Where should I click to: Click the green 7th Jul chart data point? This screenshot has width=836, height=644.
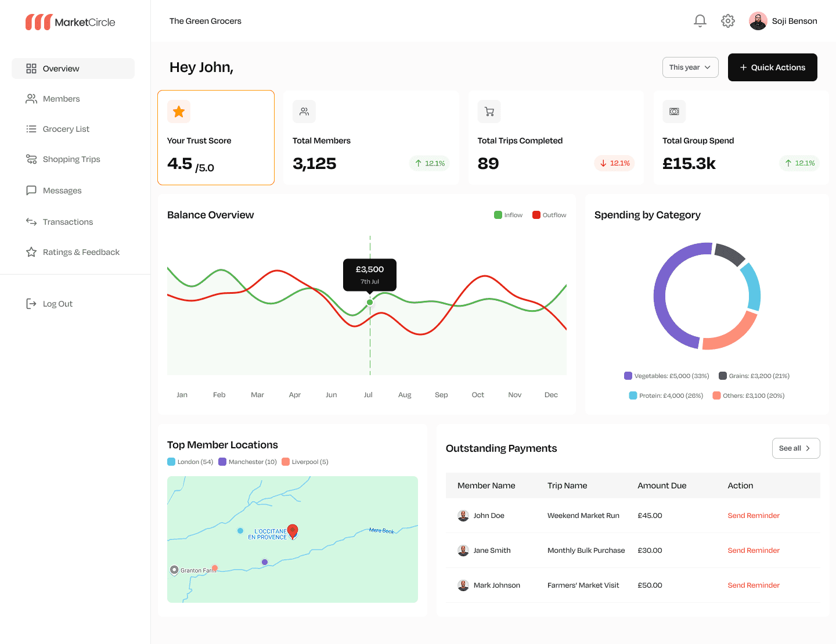tap(370, 302)
